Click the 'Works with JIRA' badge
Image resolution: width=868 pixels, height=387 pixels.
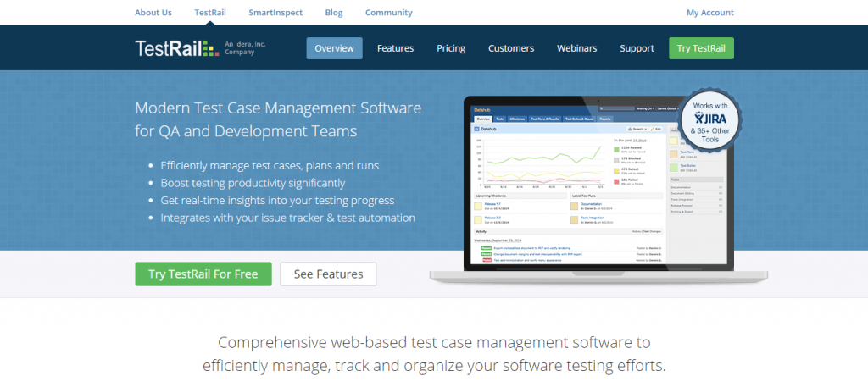click(709, 120)
